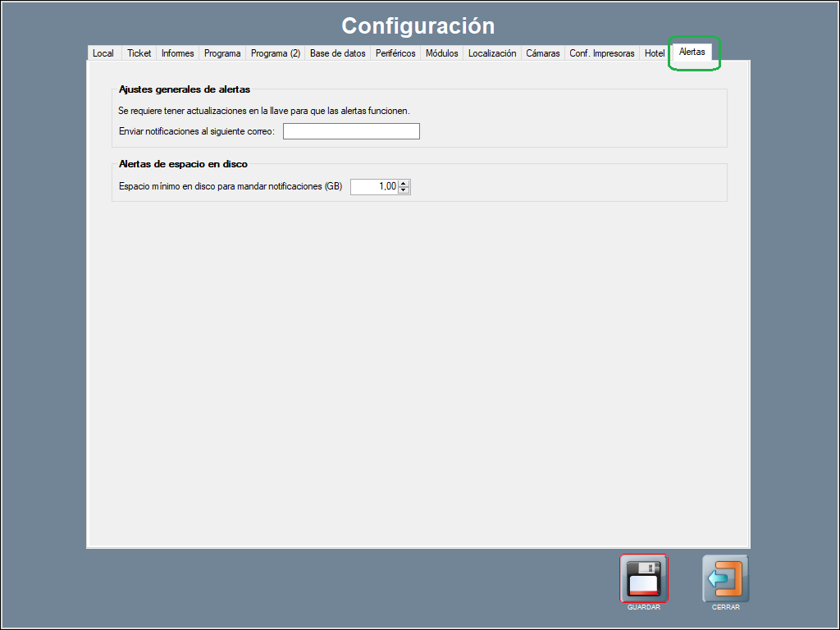Select the Programa tab

tap(222, 53)
